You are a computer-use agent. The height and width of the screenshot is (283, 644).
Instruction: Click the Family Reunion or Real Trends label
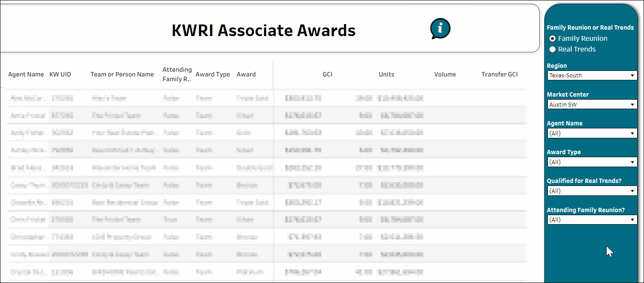tap(590, 27)
